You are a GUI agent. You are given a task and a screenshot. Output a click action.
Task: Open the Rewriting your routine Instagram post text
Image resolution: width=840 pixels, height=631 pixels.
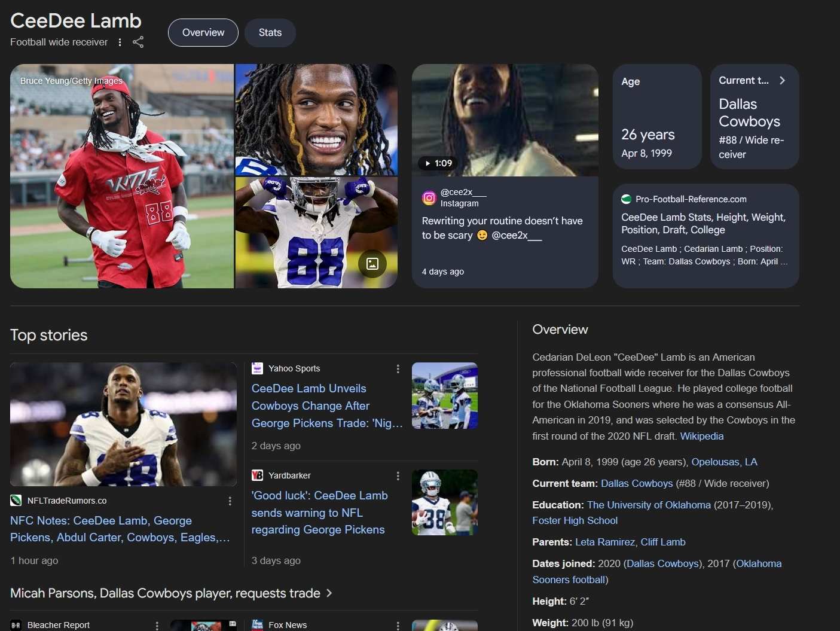tap(502, 228)
